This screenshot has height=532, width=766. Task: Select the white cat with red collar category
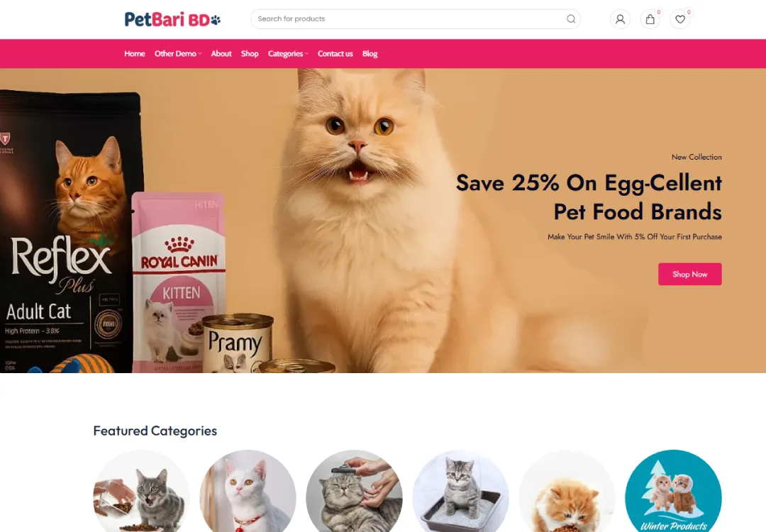[248, 491]
